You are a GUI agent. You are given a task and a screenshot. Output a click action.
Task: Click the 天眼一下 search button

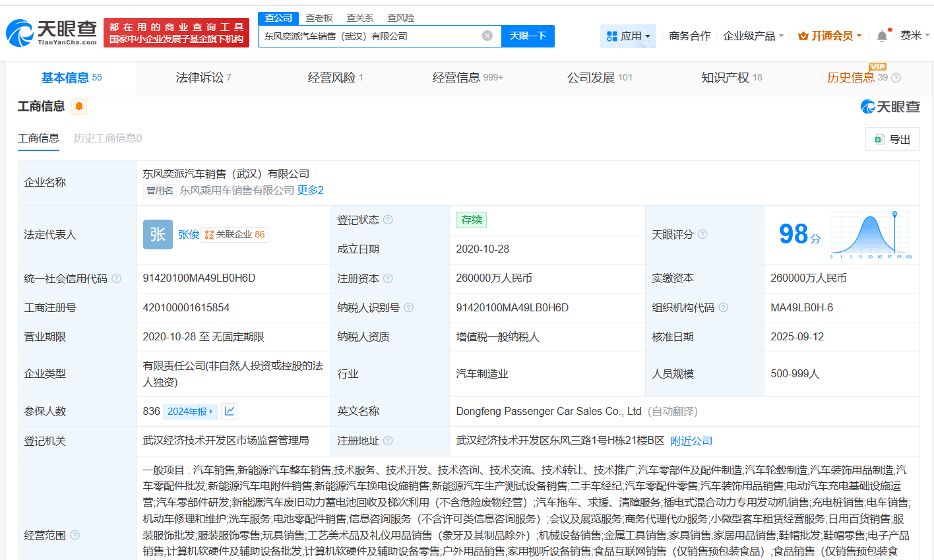click(528, 36)
